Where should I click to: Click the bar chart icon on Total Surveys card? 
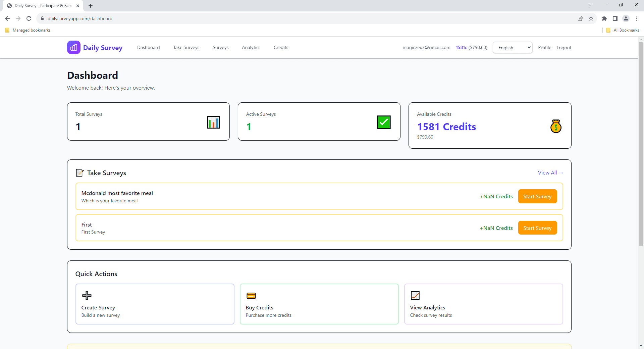pyautogui.click(x=213, y=122)
